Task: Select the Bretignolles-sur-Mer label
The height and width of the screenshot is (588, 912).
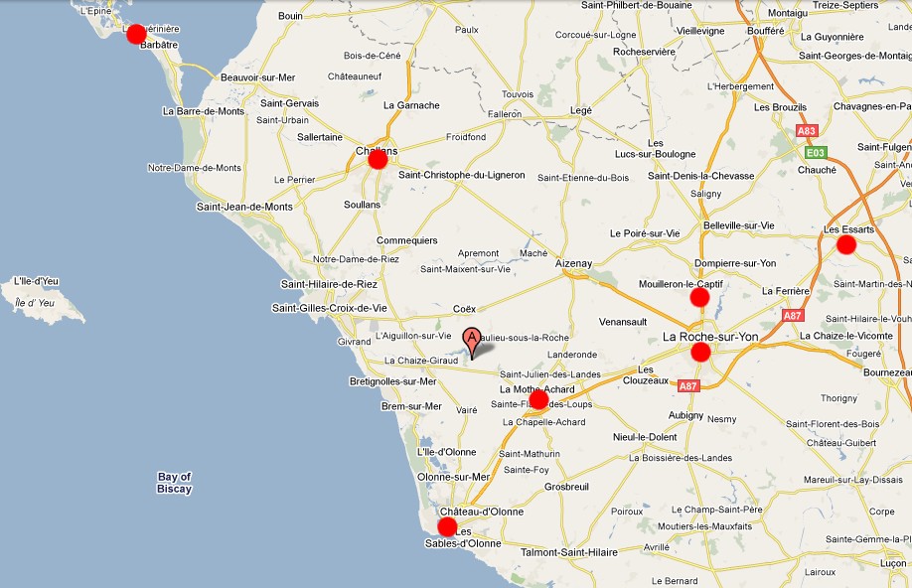Action: [393, 381]
